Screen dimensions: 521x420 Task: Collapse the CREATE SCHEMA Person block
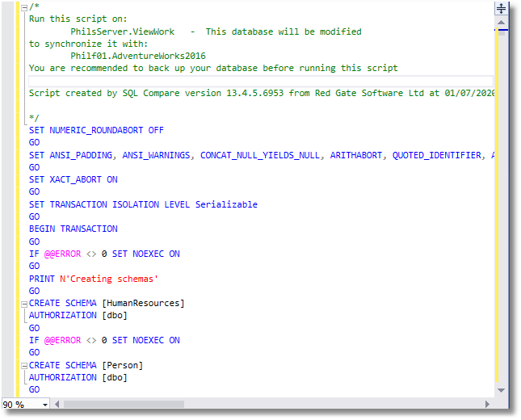click(24, 366)
